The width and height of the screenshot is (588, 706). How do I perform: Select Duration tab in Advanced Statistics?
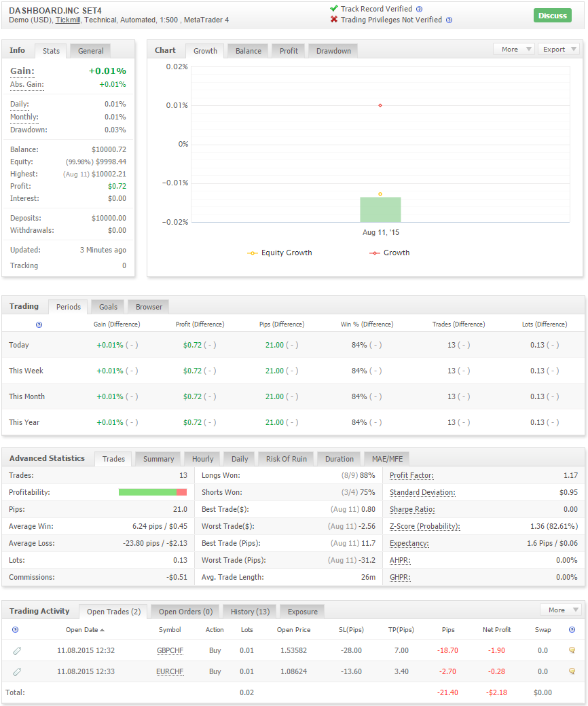click(339, 459)
